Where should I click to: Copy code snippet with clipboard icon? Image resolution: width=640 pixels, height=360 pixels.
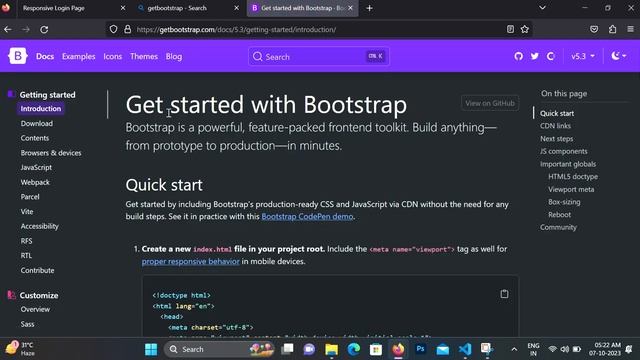click(504, 294)
